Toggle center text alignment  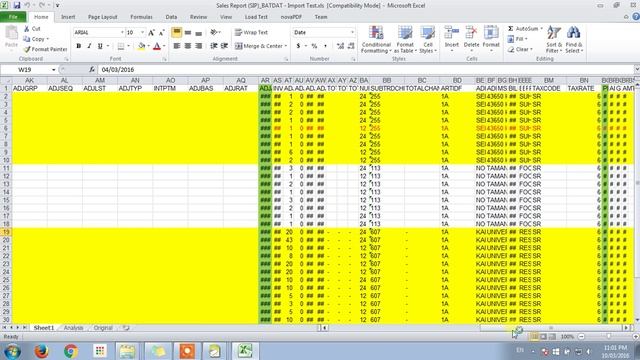click(187, 46)
